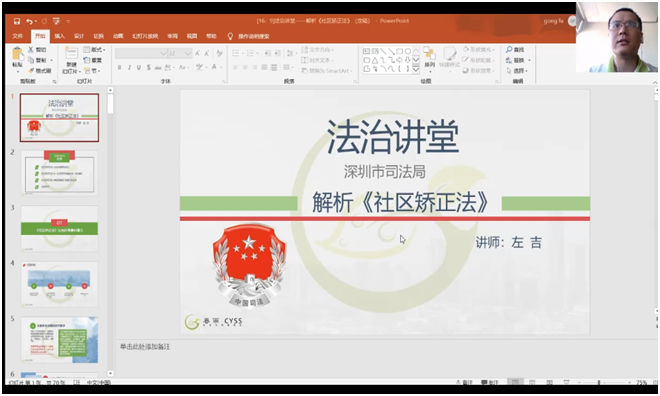Open the Insert ribbon tab
The width and height of the screenshot is (660, 396).
click(60, 36)
